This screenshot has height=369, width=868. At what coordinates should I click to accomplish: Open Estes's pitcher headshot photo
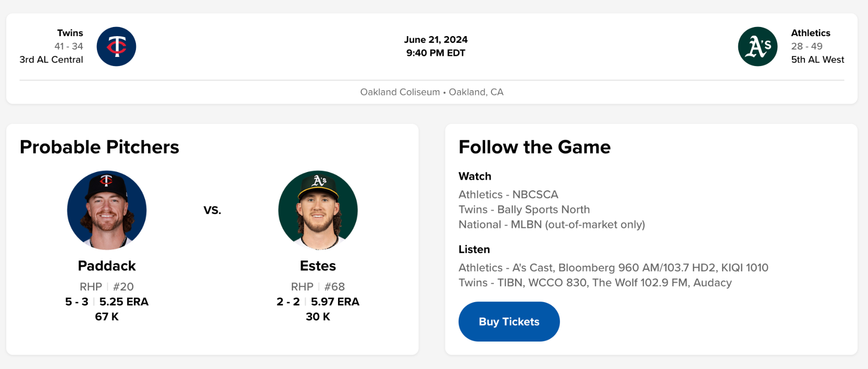[318, 210]
